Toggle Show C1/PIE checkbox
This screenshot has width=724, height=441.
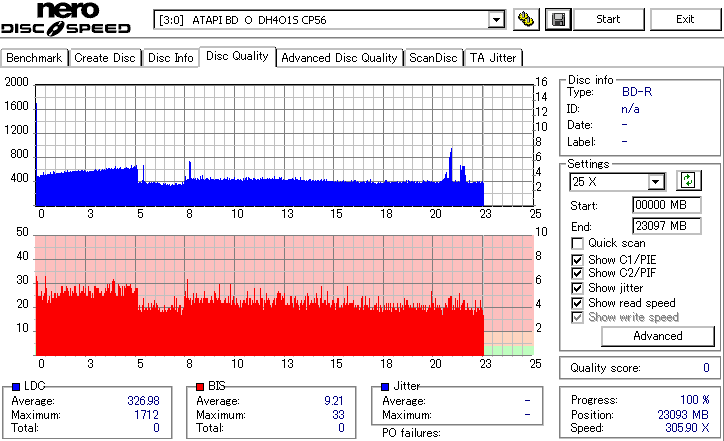coord(577,260)
